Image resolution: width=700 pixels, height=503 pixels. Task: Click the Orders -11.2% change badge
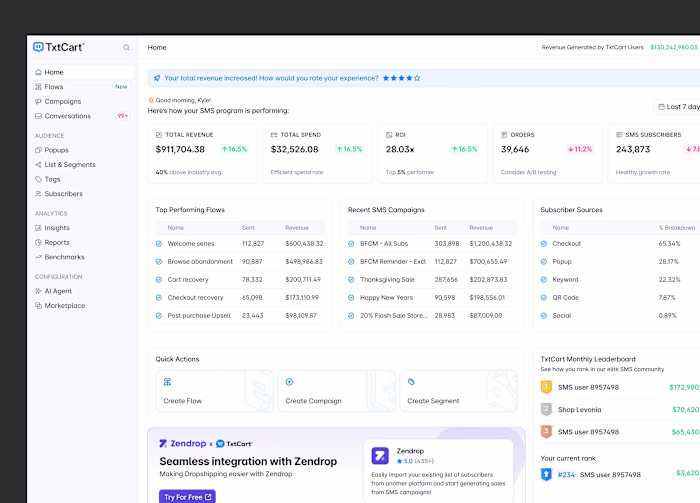579,149
